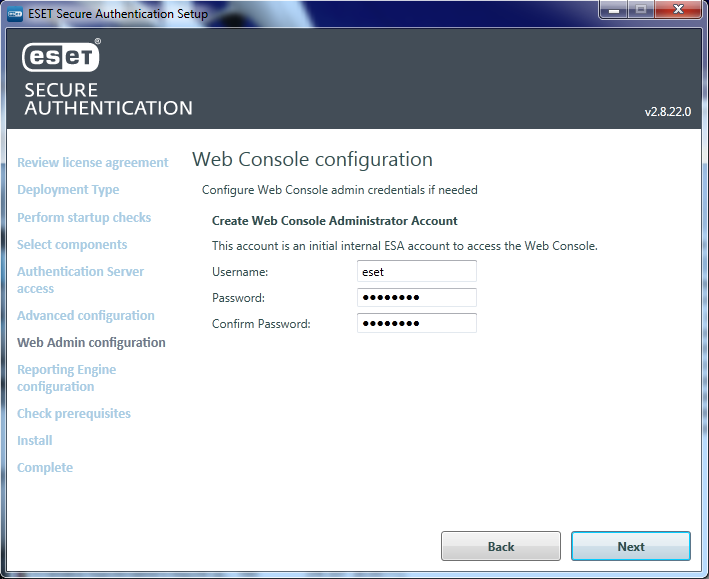Viewport: 709px width, 579px height.
Task: Click the Back button
Action: tap(501, 546)
